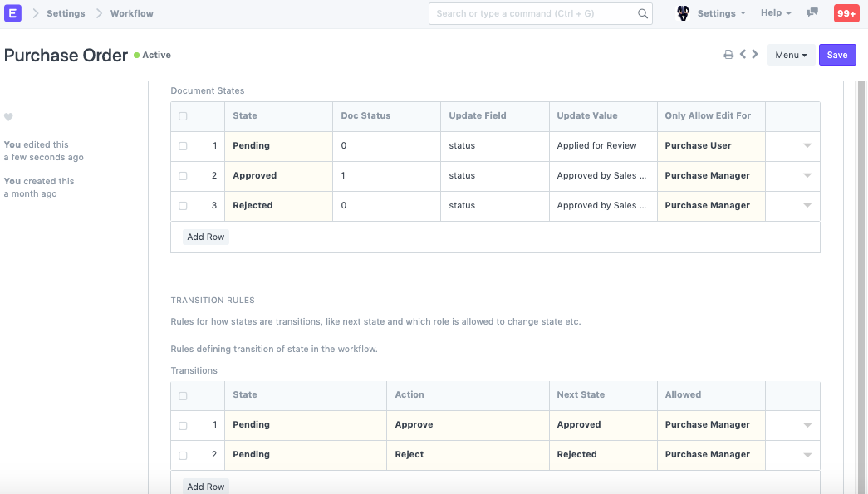Image resolution: width=868 pixels, height=494 pixels.
Task: Add Row to Document States table
Action: [x=206, y=237]
